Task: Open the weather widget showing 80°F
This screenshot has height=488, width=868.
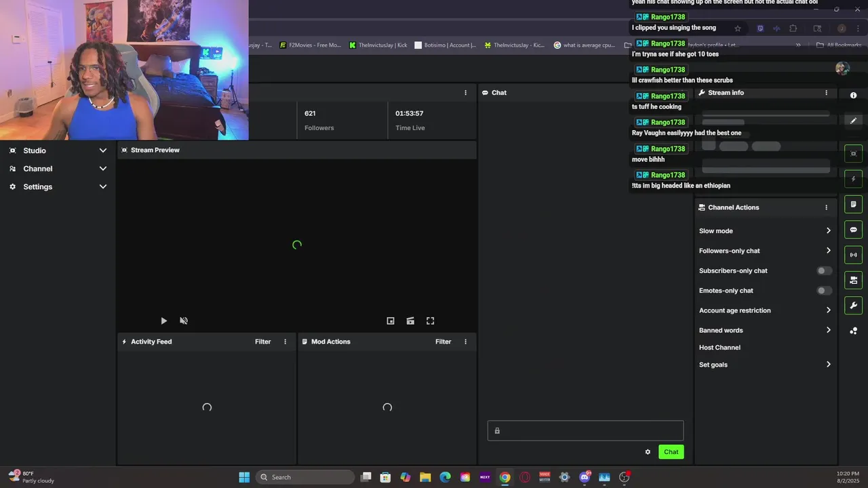Action: point(31,477)
